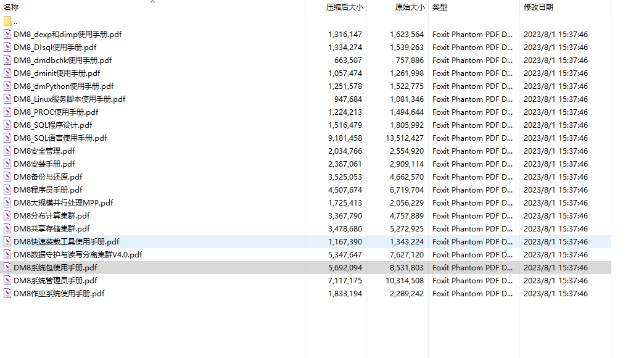Screen dimensions: 644x358
Task: Click PDF icon of DM8_PROC使用手册.pdf
Action: point(7,112)
